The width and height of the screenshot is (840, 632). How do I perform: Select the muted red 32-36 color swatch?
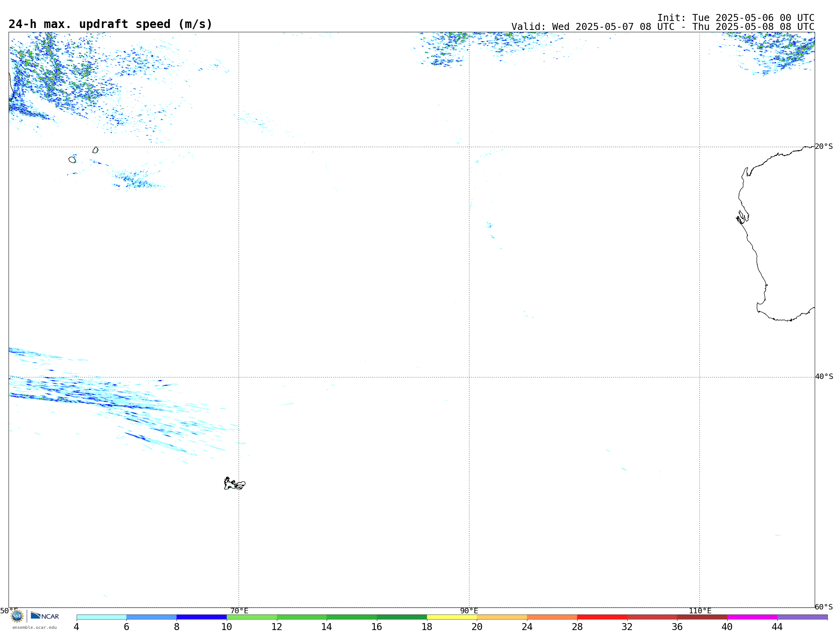(652, 617)
